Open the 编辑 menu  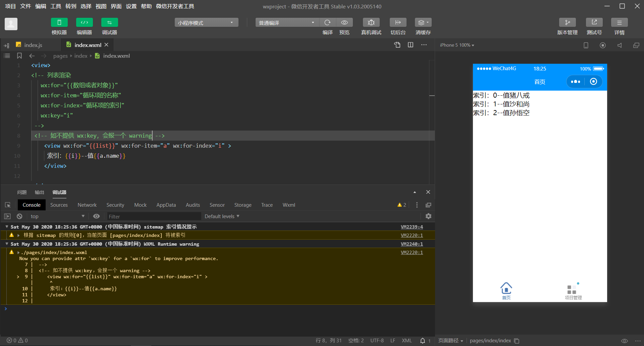(x=41, y=6)
